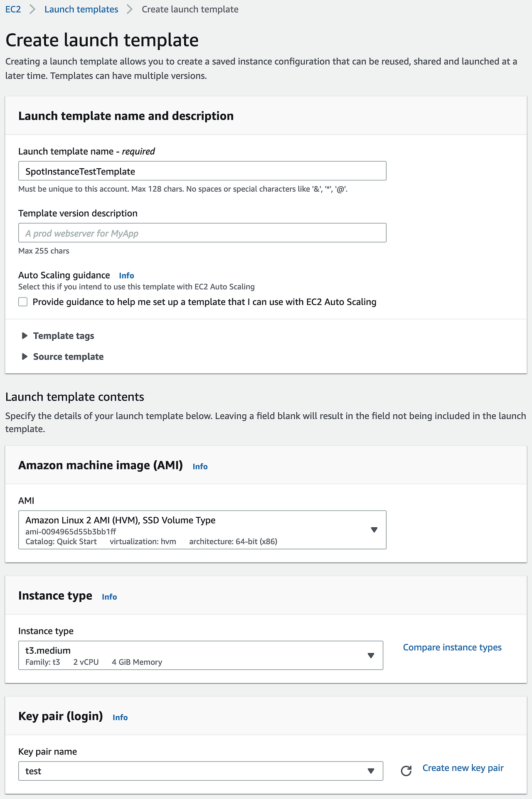The width and height of the screenshot is (532, 799).
Task: Click the refresh key pairs icon
Action: point(406,771)
